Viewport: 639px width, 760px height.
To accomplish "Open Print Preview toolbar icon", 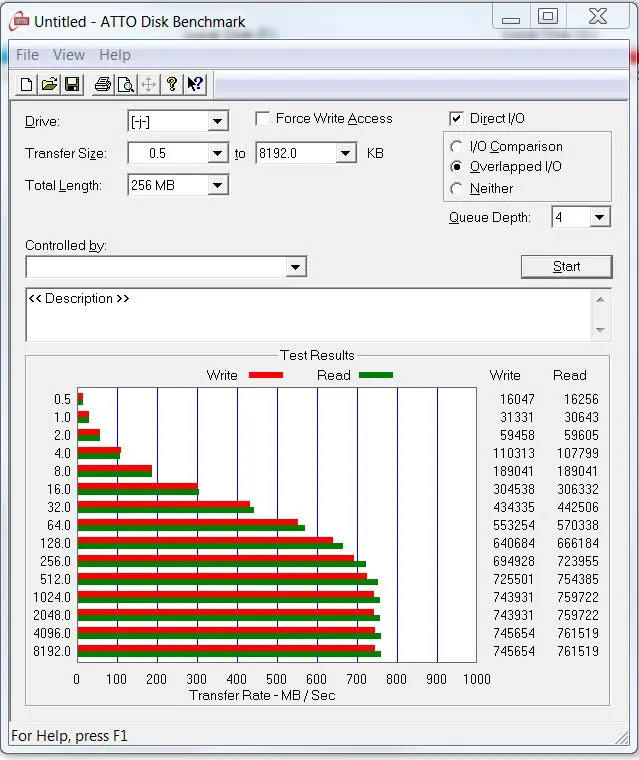I will (x=126, y=84).
